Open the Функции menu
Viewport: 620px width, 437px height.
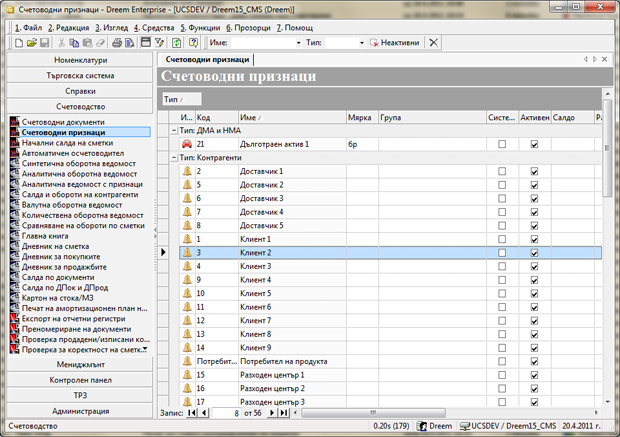tap(200, 28)
